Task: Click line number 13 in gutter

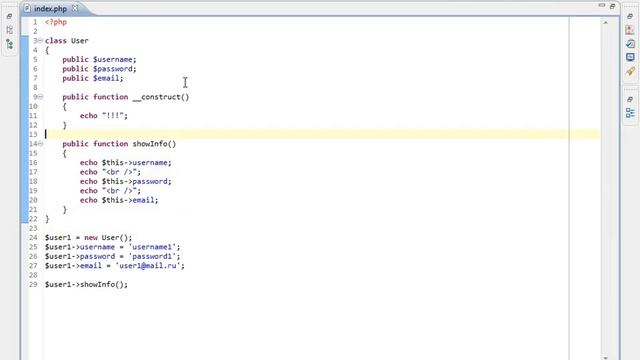Action: pyautogui.click(x=33, y=135)
